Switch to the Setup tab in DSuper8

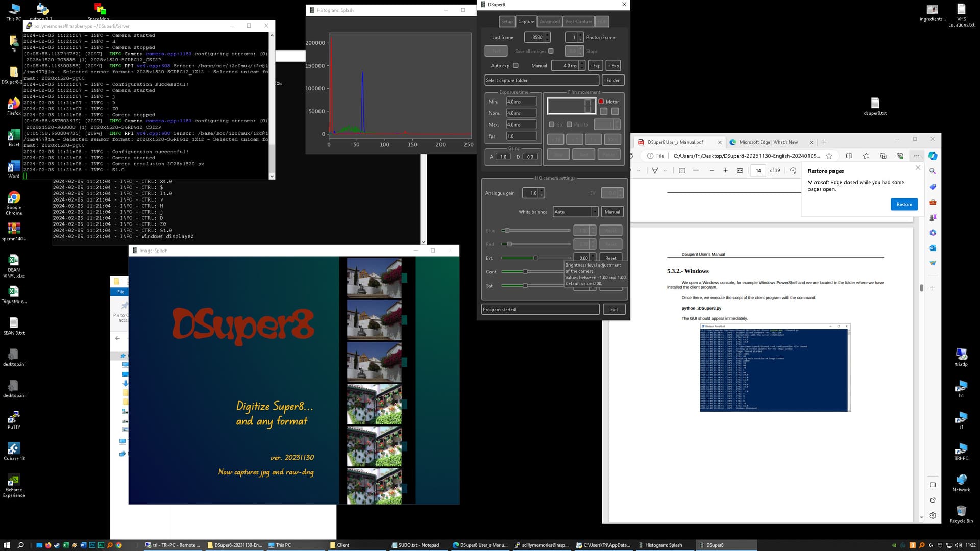click(507, 21)
